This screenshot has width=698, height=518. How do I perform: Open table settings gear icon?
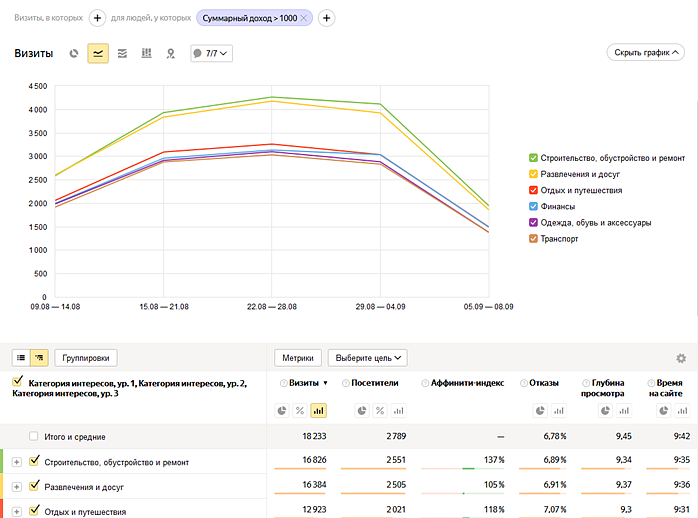pyautogui.click(x=681, y=358)
